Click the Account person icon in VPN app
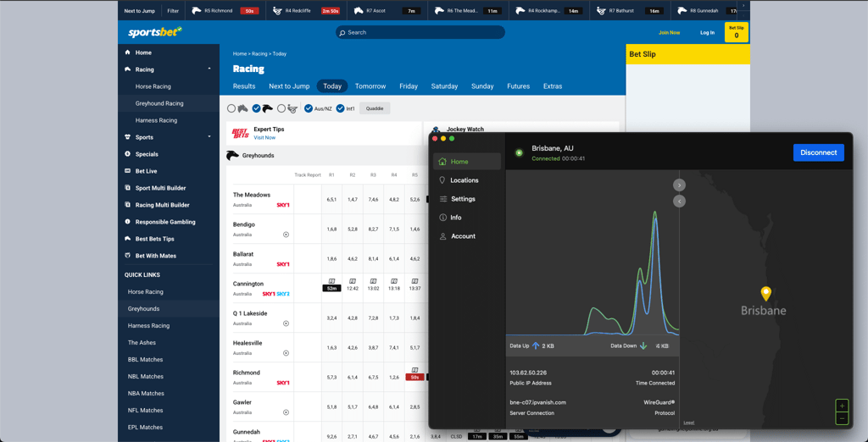The width and height of the screenshot is (868, 442). pos(442,236)
